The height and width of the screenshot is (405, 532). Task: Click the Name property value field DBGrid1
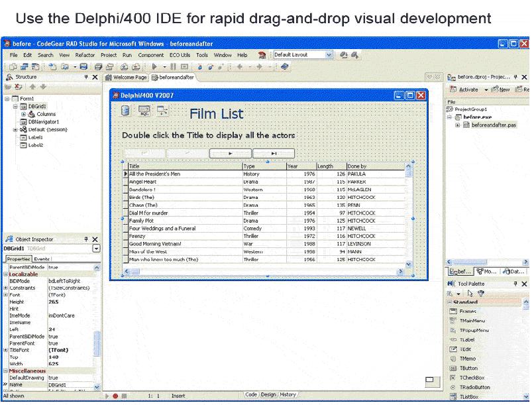(x=71, y=385)
